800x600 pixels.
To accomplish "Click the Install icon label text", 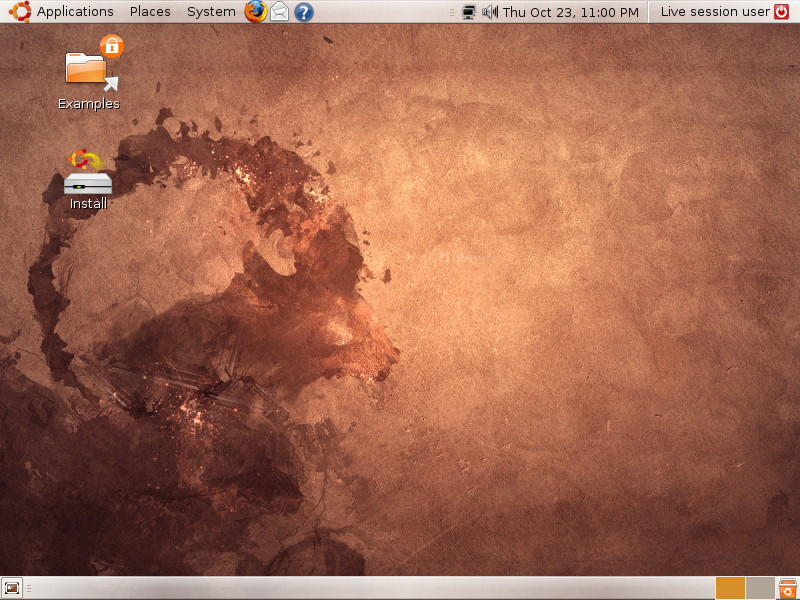I will (88, 204).
